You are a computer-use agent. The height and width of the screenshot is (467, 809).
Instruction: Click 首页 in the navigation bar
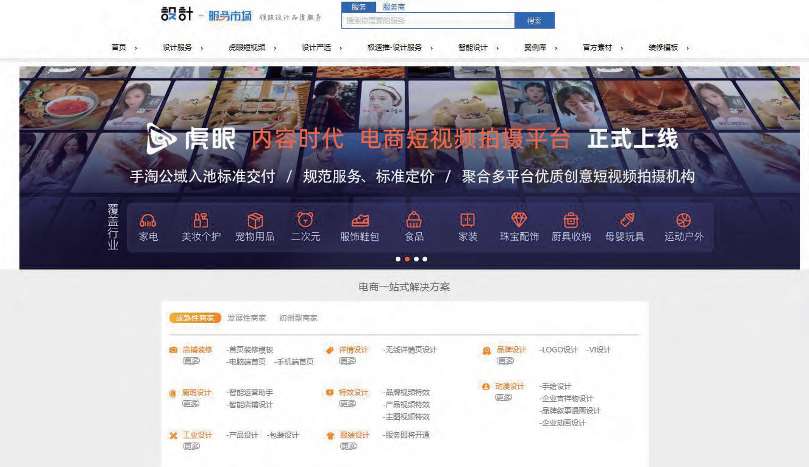tap(121, 47)
